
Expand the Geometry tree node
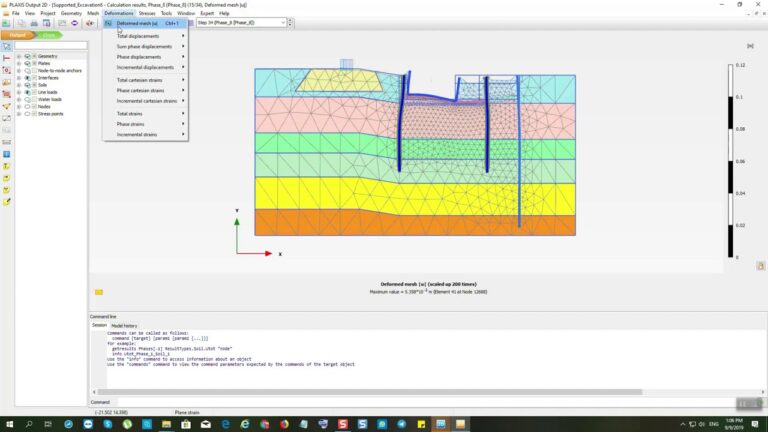tap(19, 56)
